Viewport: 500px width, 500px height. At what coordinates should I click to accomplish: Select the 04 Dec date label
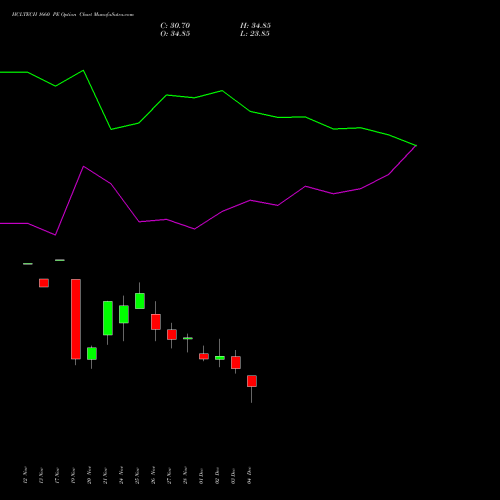point(249,475)
